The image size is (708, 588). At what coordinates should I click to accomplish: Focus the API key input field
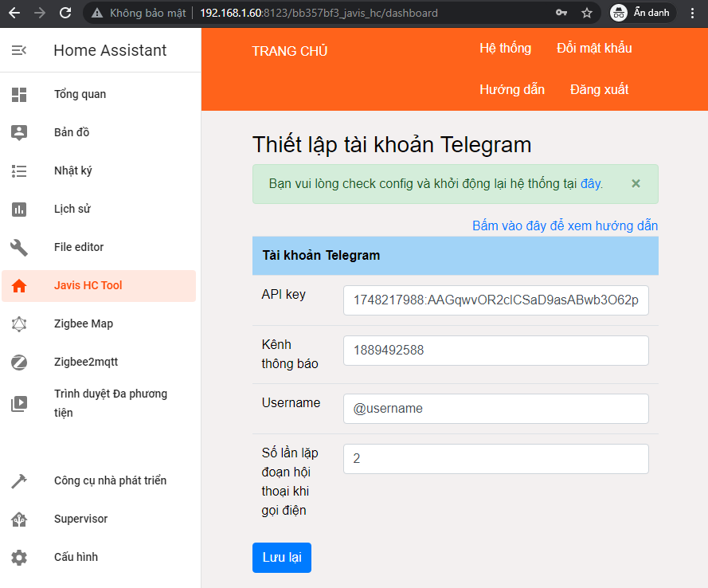[496, 300]
